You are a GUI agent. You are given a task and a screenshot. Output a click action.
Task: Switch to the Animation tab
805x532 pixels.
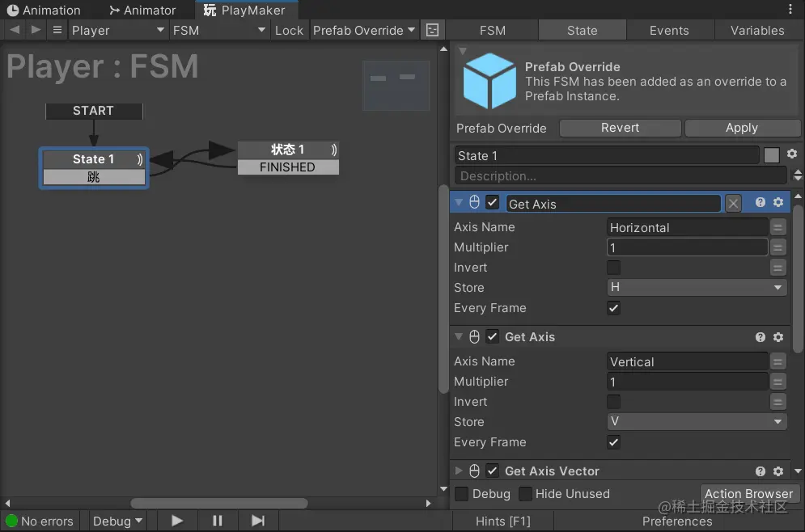tap(44, 10)
